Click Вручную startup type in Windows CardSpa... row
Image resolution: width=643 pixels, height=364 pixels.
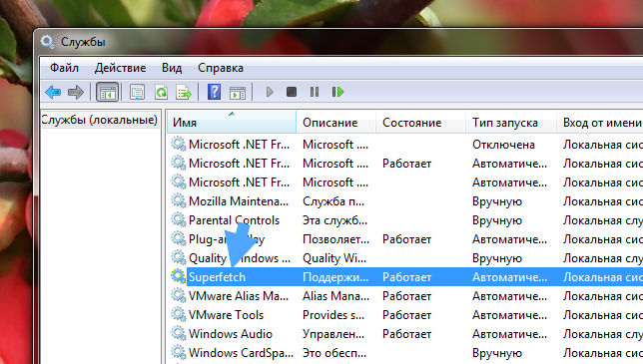pyautogui.click(x=497, y=353)
